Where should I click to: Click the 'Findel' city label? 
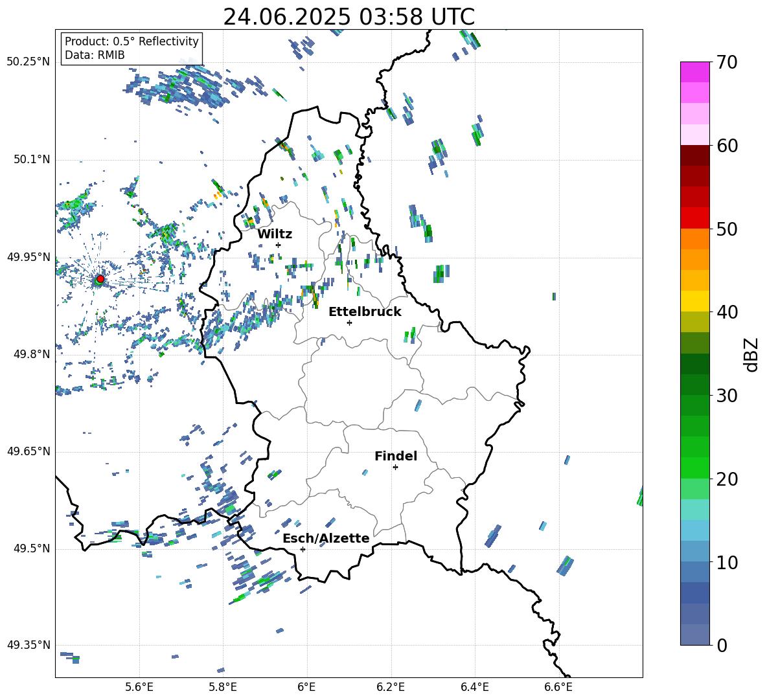(396, 456)
